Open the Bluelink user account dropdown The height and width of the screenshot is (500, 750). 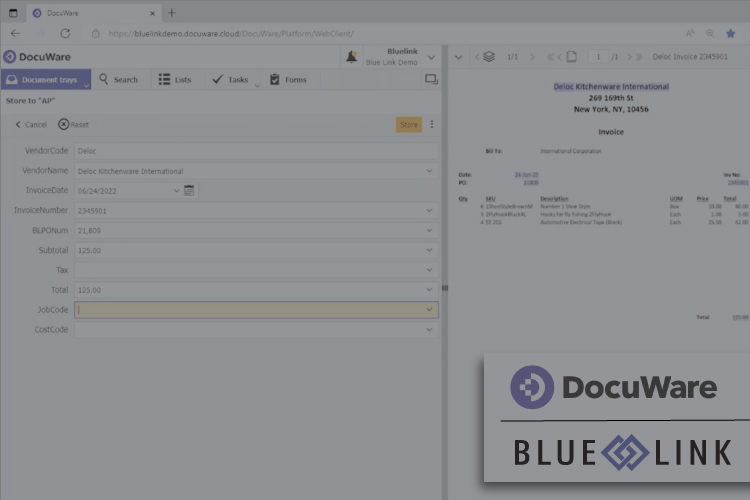click(431, 58)
